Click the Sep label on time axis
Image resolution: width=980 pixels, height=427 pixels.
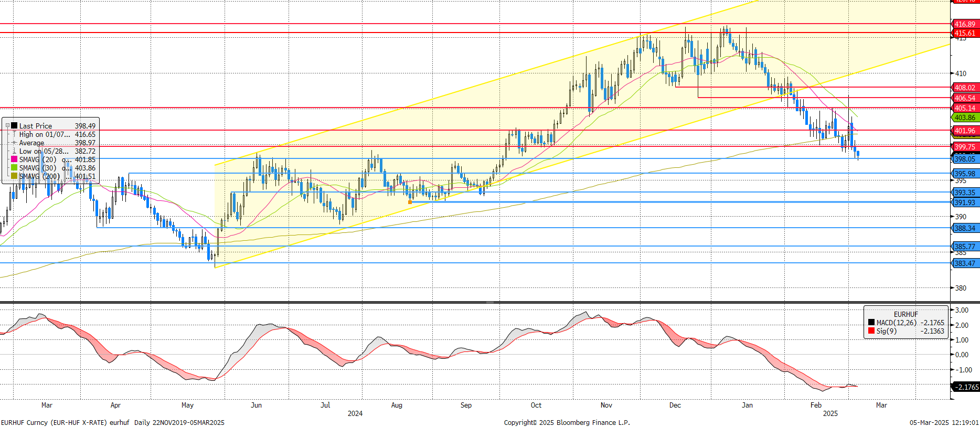466,405
